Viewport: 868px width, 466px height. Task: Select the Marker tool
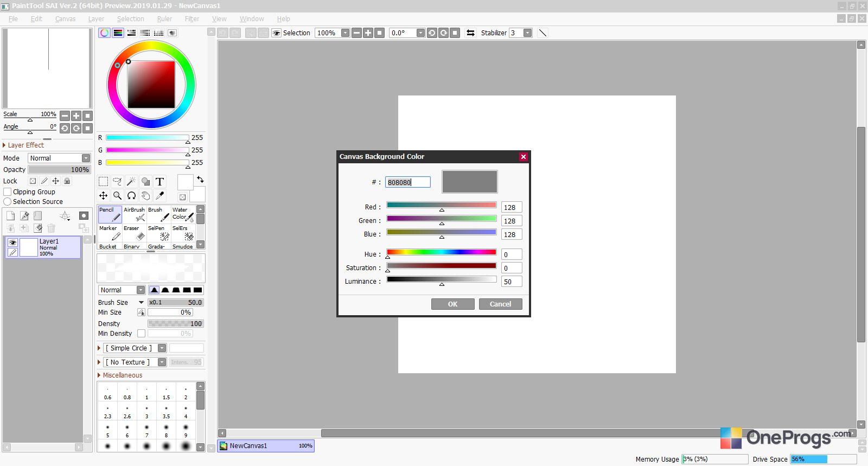110,233
